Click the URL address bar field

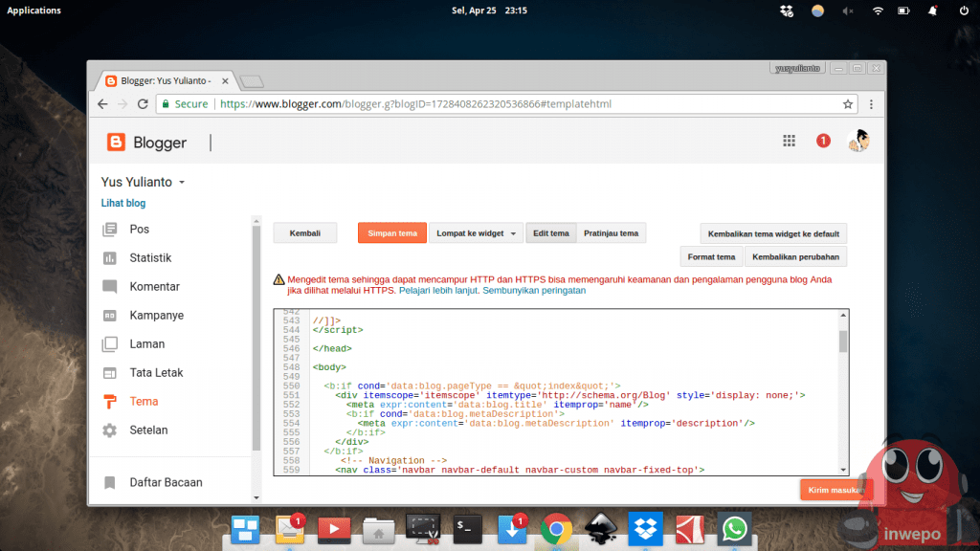coord(526,104)
